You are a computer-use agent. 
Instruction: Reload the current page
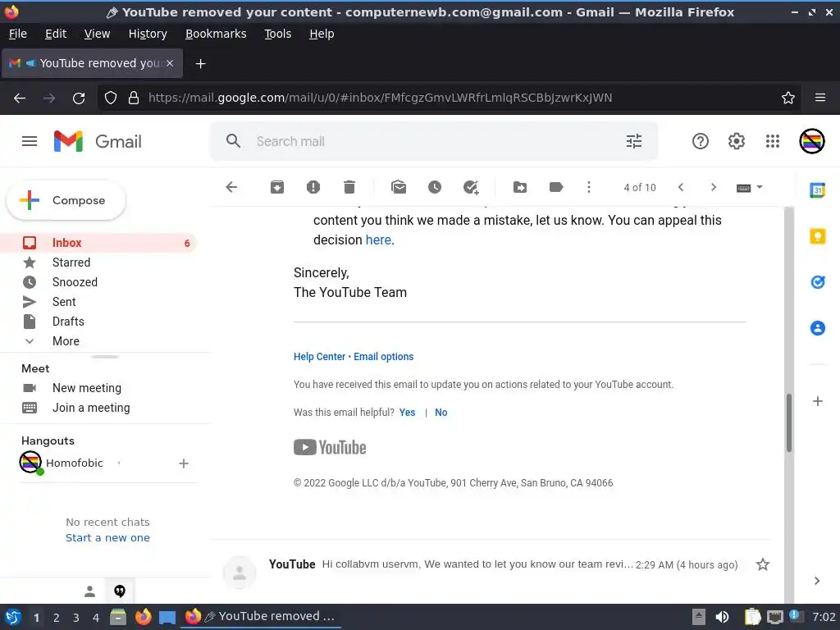tap(79, 98)
